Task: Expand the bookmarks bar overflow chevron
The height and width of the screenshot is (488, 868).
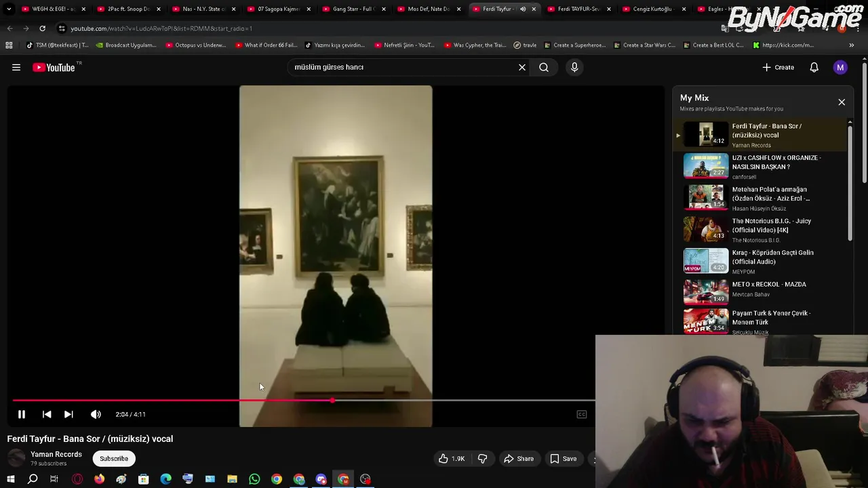Action: tap(852, 45)
